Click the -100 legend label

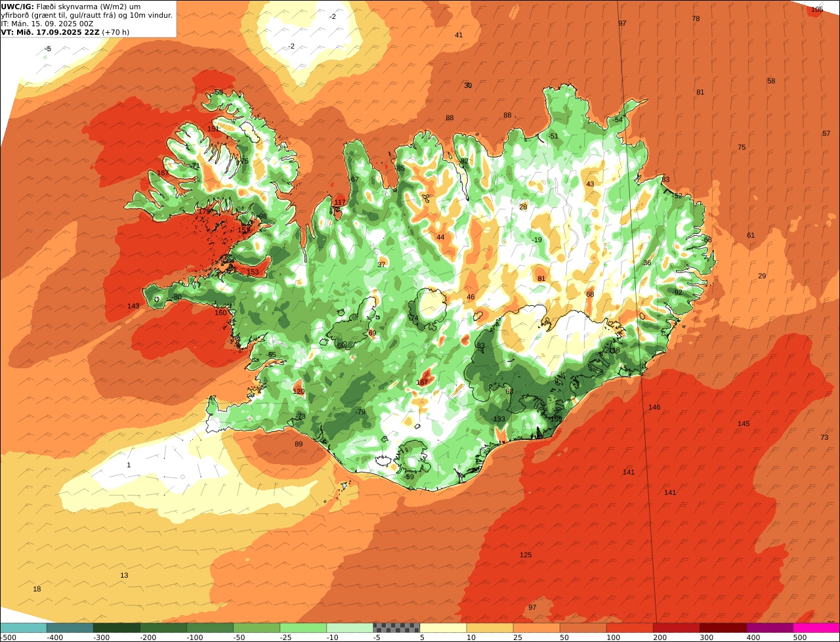coord(195,637)
